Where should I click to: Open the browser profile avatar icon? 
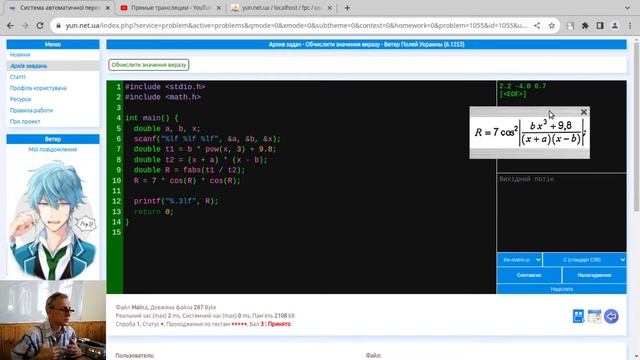pyautogui.click(x=615, y=25)
